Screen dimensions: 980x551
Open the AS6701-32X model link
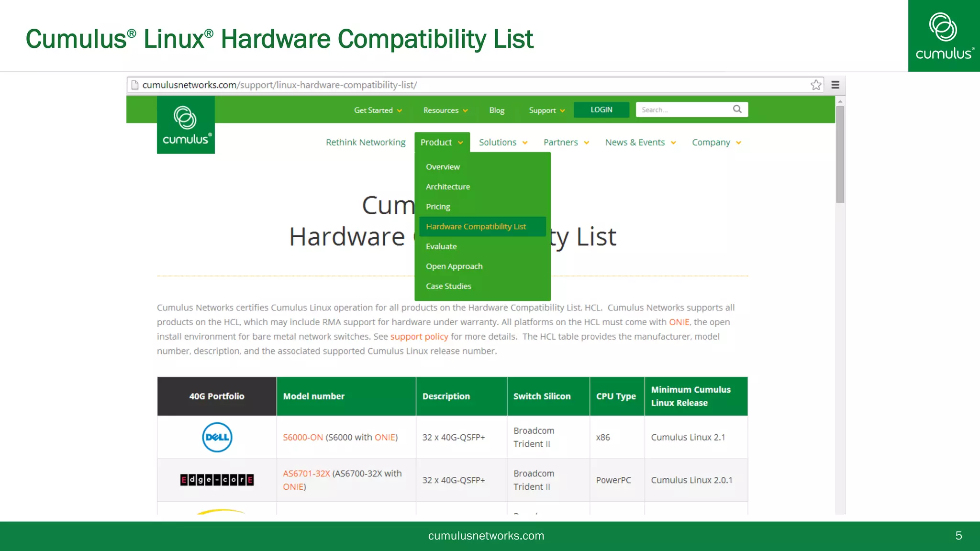pos(306,474)
